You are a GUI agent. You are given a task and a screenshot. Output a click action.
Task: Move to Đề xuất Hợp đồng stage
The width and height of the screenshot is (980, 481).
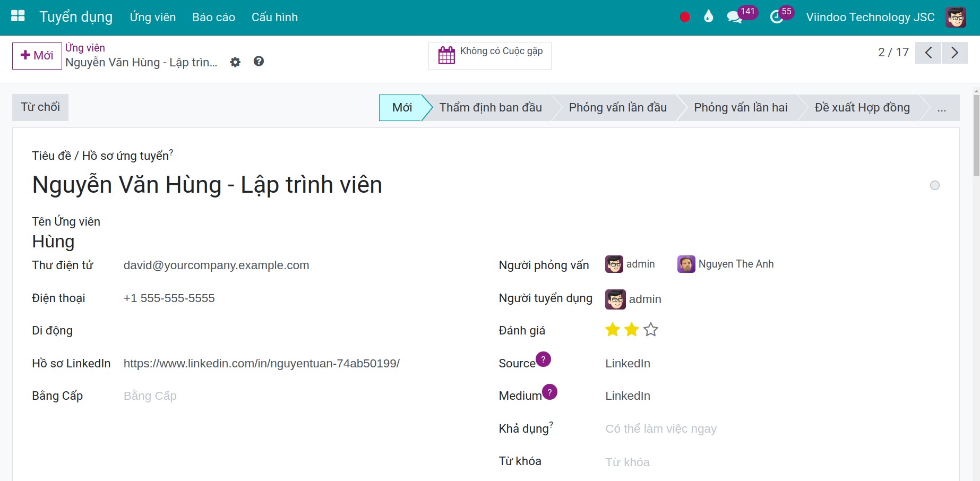(x=862, y=107)
